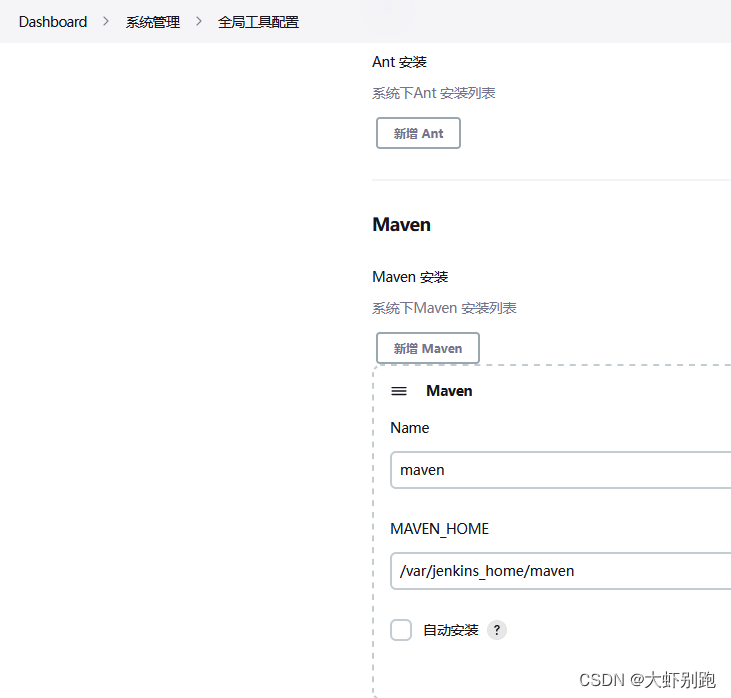Click the Maven title beside the drag handle
This screenshot has height=698, width=731.
(449, 391)
